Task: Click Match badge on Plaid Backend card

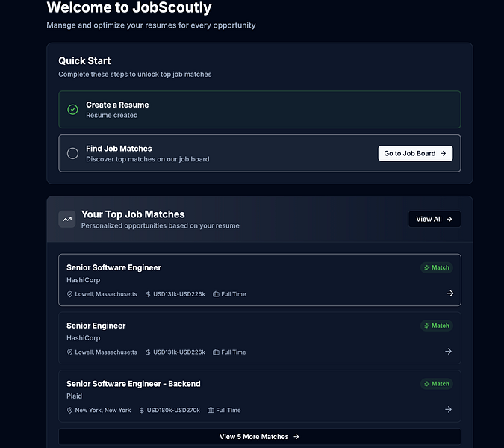Action: tap(437, 384)
